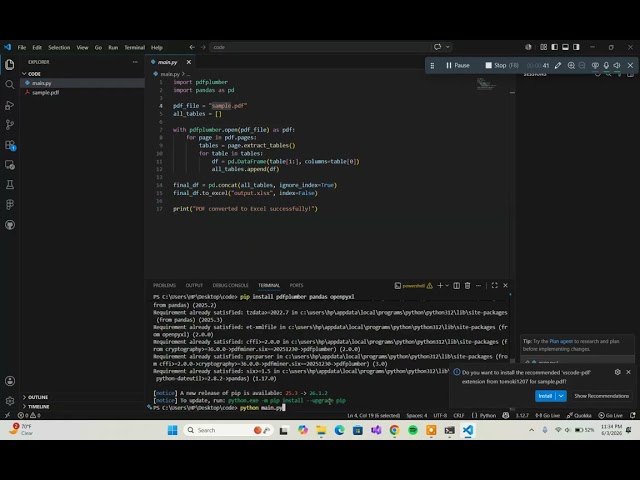
Task: Click zoom out on recorder toolbar
Action: [582, 65]
